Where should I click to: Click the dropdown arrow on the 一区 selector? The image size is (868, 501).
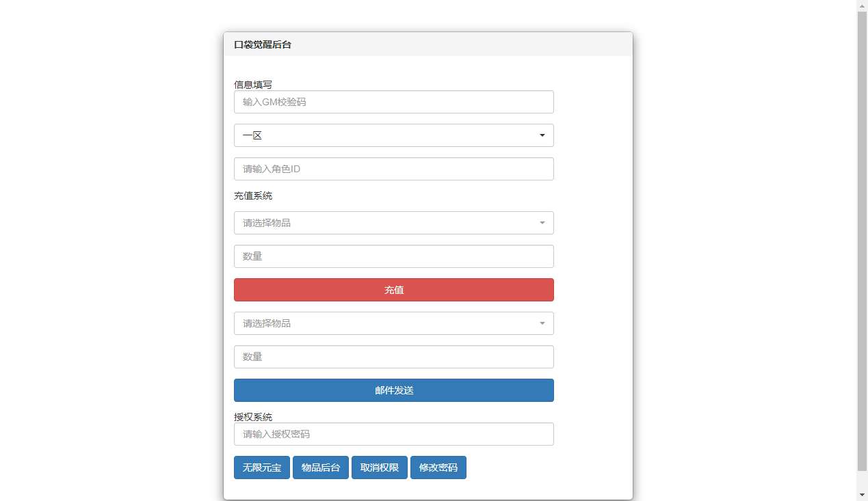coord(542,135)
